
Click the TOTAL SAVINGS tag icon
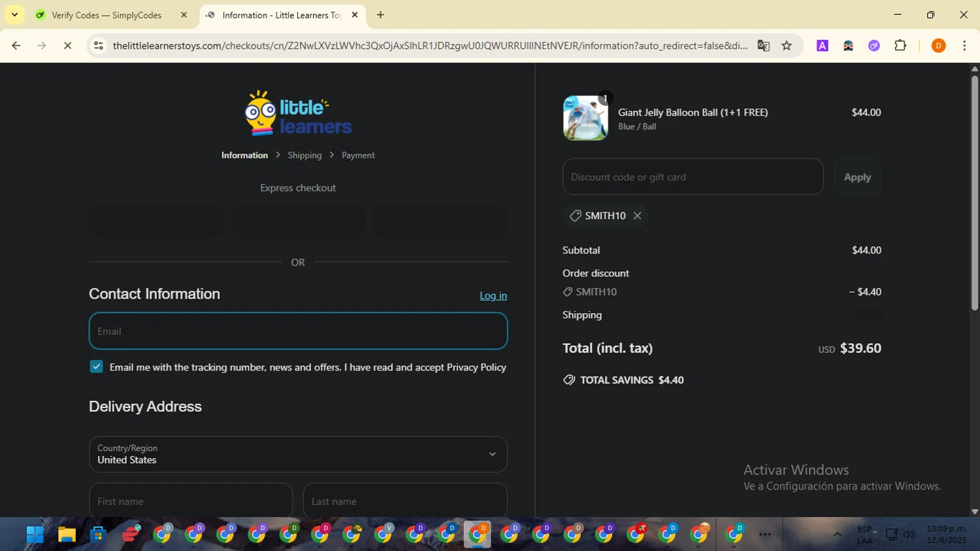tap(569, 380)
